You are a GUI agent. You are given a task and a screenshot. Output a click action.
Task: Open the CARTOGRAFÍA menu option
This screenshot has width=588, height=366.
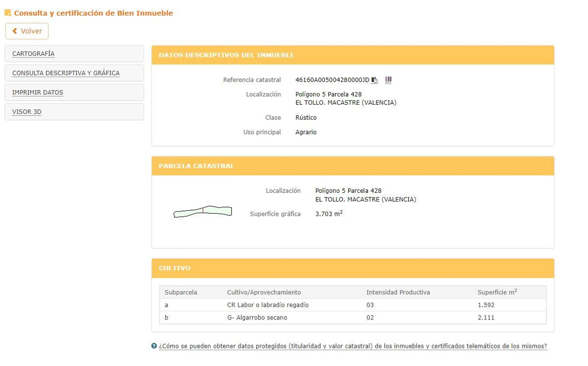tap(33, 54)
